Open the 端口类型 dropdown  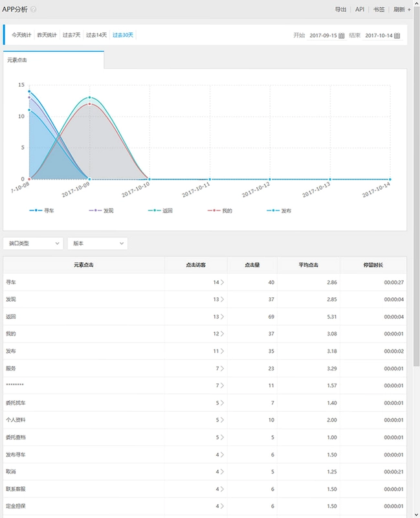click(33, 243)
